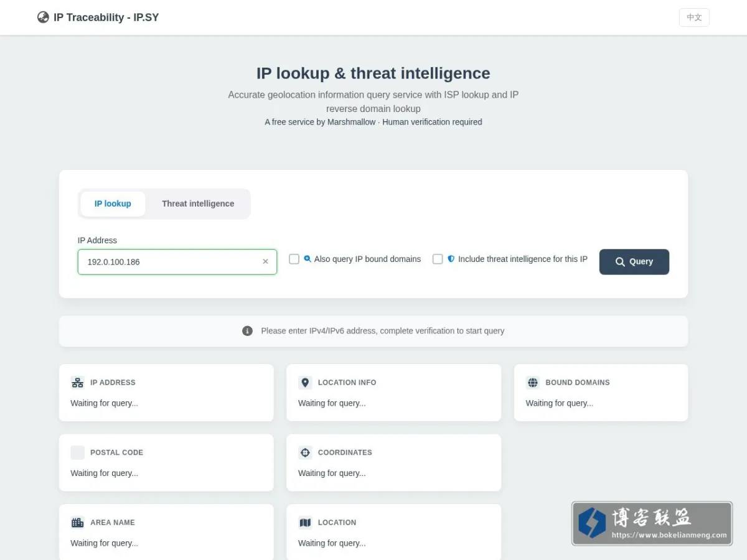747x560 pixels.
Task: Click the globe logo beside IP Traceability
Action: 43,17
